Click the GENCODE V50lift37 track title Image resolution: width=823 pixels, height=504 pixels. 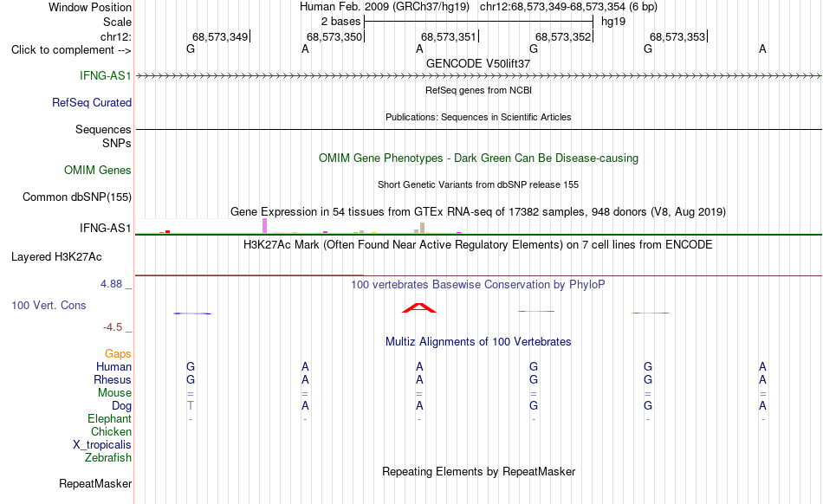(x=478, y=63)
